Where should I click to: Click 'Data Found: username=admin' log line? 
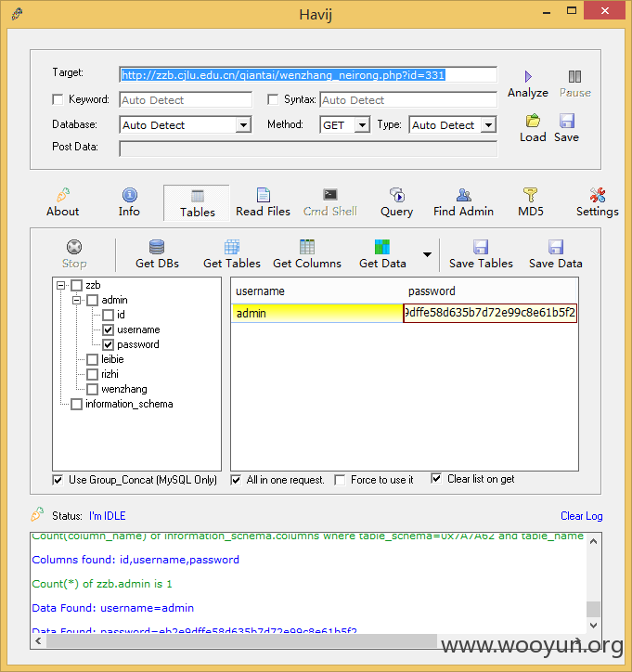tap(112, 608)
